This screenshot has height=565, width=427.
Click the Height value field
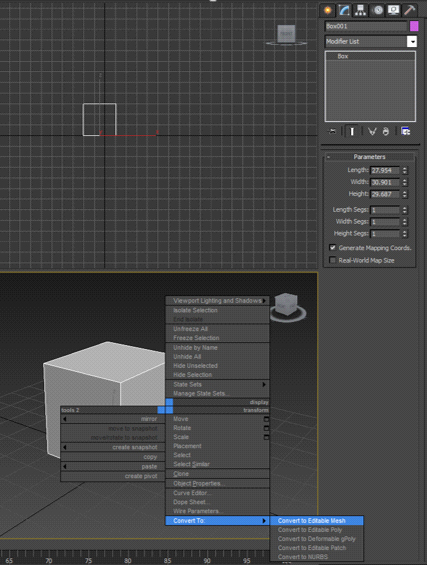click(x=385, y=194)
